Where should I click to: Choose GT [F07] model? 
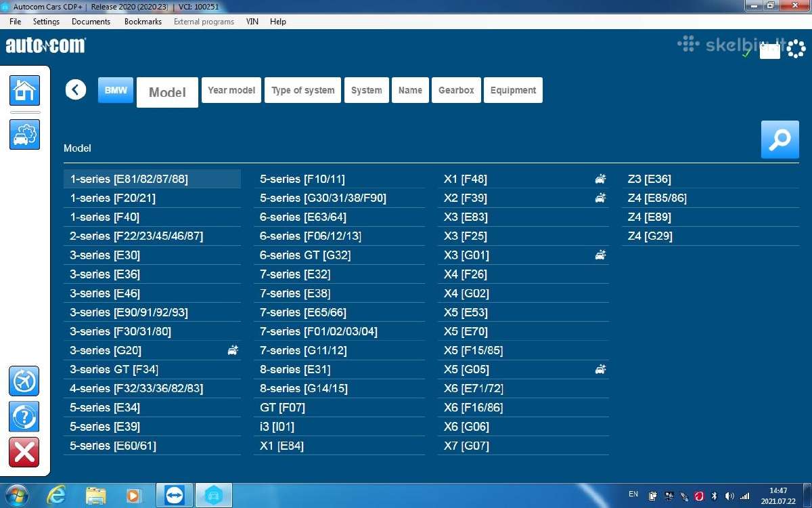click(339, 407)
